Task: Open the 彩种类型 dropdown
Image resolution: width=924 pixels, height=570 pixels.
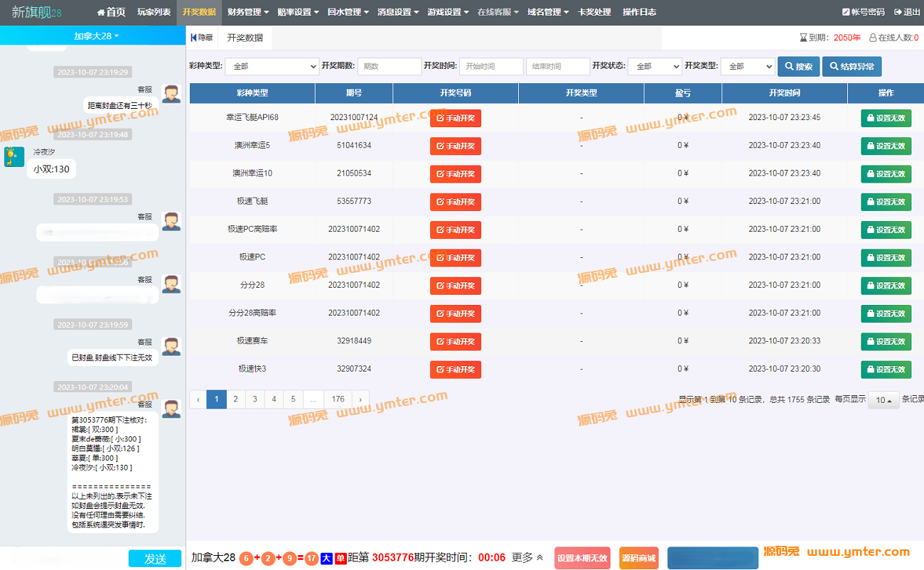Action: tap(272, 66)
